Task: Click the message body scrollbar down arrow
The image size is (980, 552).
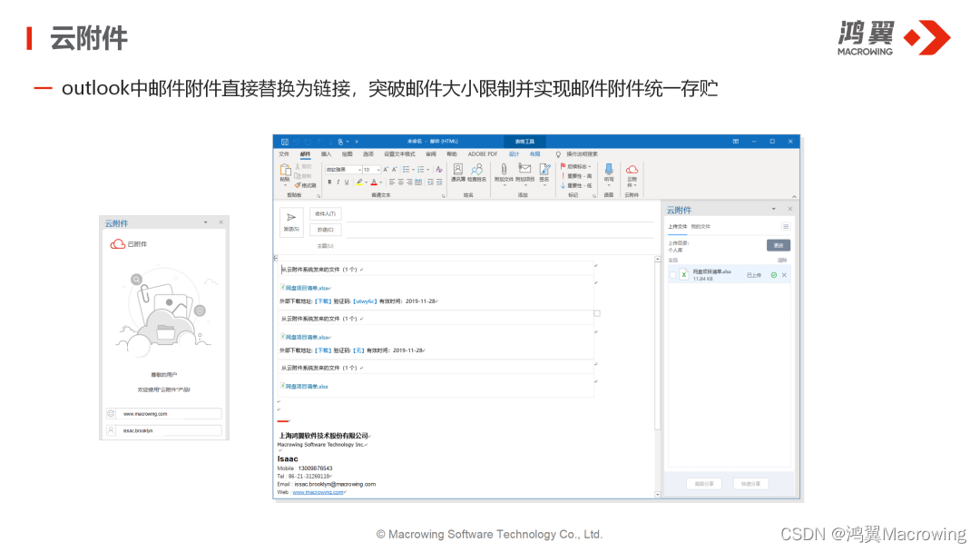Action: click(658, 495)
